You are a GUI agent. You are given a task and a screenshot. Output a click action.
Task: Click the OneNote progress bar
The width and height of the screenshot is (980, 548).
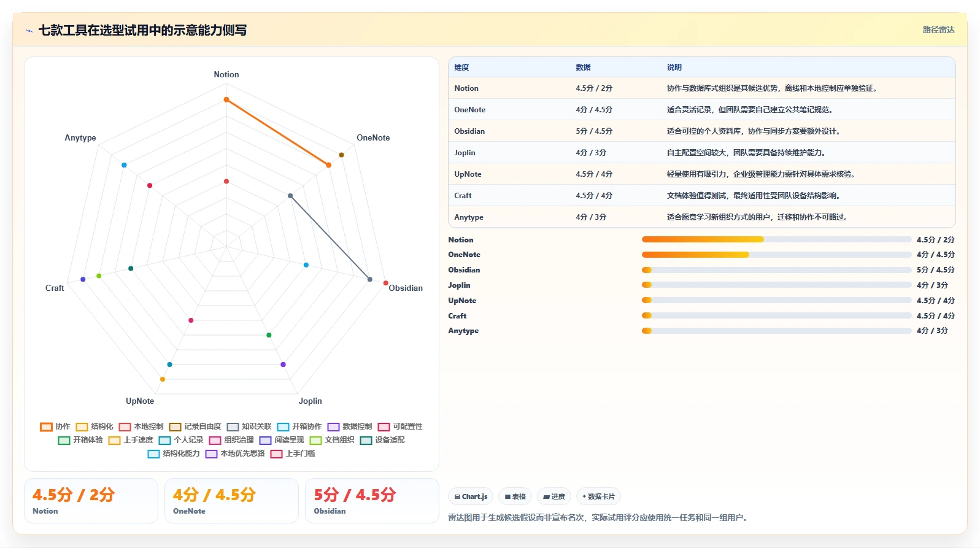pyautogui.click(x=776, y=255)
